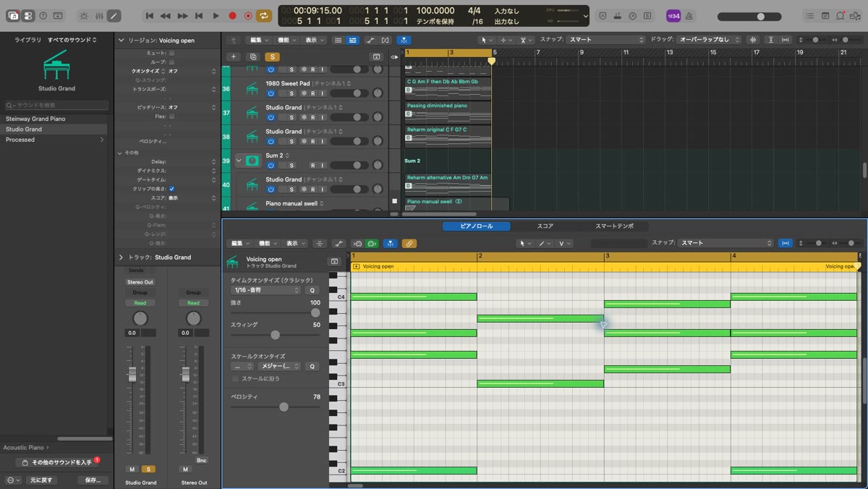Toggle the Loop checkbox in Region inspector

pyautogui.click(x=171, y=62)
